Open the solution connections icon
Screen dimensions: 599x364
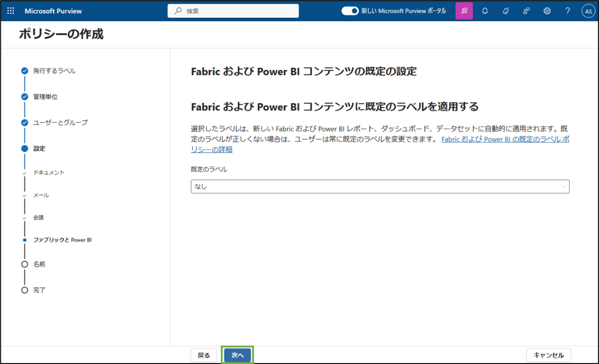[526, 11]
